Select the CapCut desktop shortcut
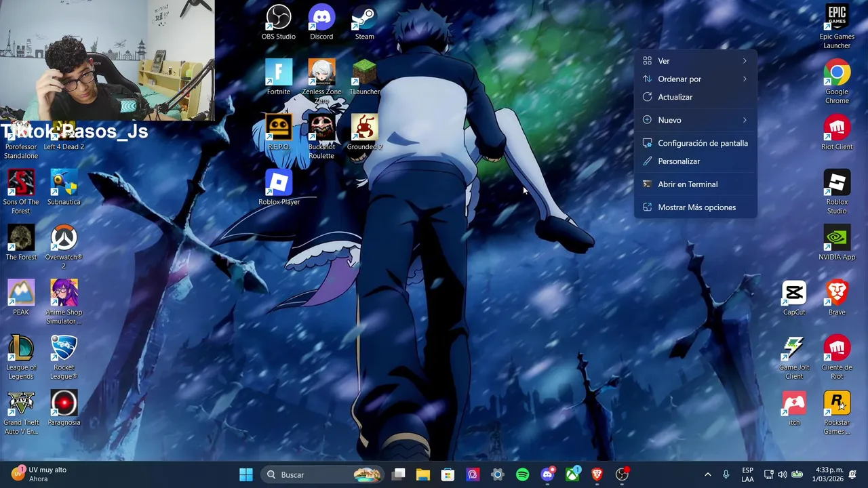The width and height of the screenshot is (868, 488). pyautogui.click(x=794, y=298)
